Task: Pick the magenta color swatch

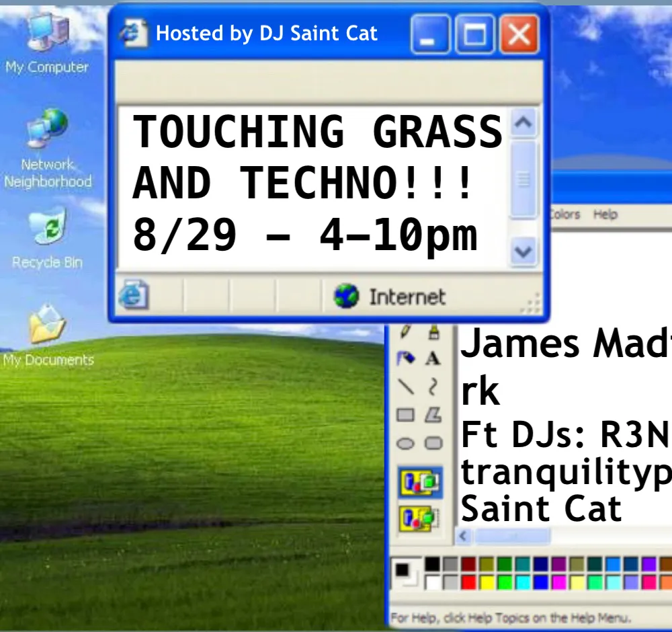Action: tap(559, 582)
